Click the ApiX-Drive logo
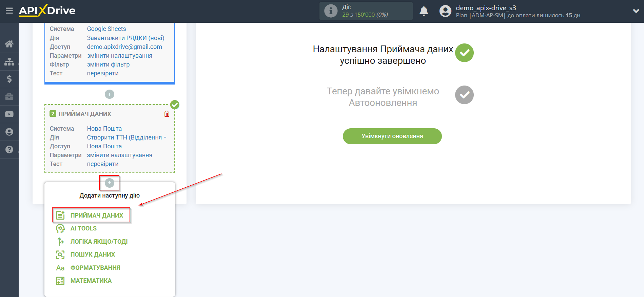This screenshot has height=297, width=644. click(47, 11)
